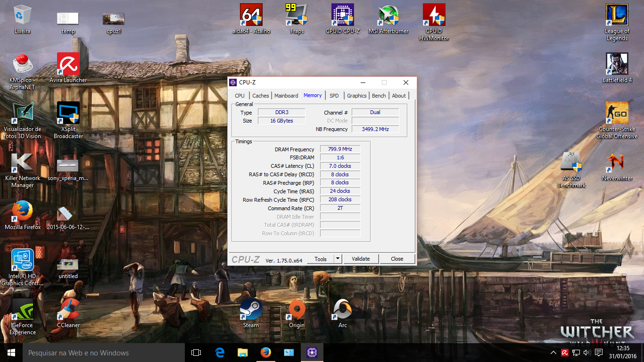The height and width of the screenshot is (362, 644).
Task: Launch the aida64 - Atalho shortcut
Action: [251, 19]
